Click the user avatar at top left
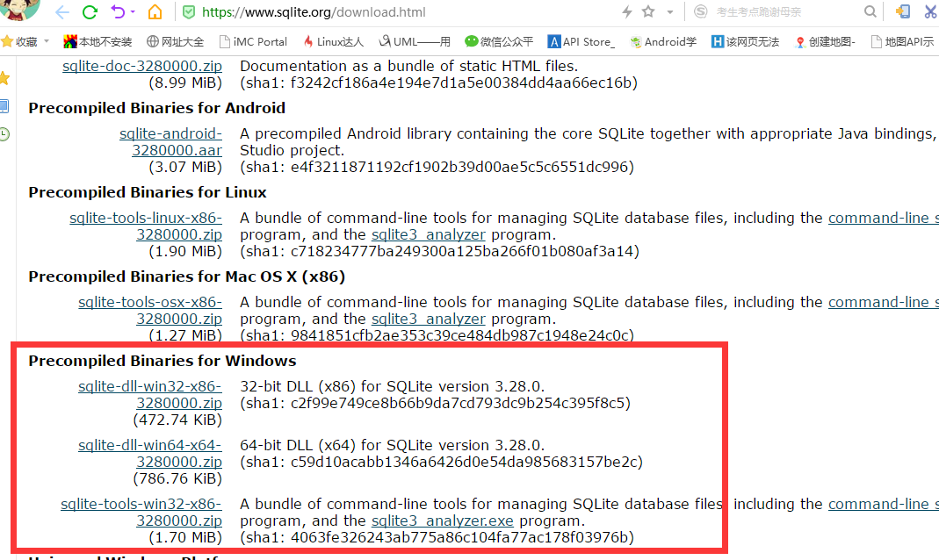This screenshot has height=560, width=939. 20,9
